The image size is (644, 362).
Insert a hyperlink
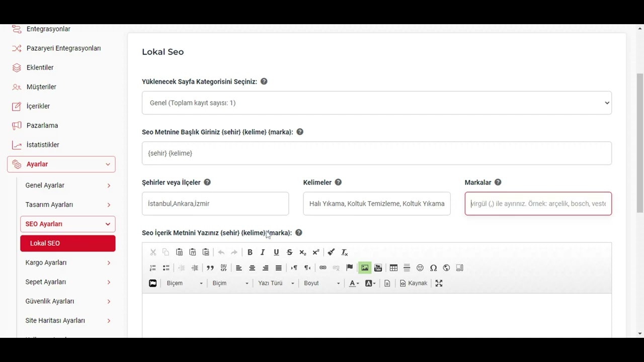point(323,268)
